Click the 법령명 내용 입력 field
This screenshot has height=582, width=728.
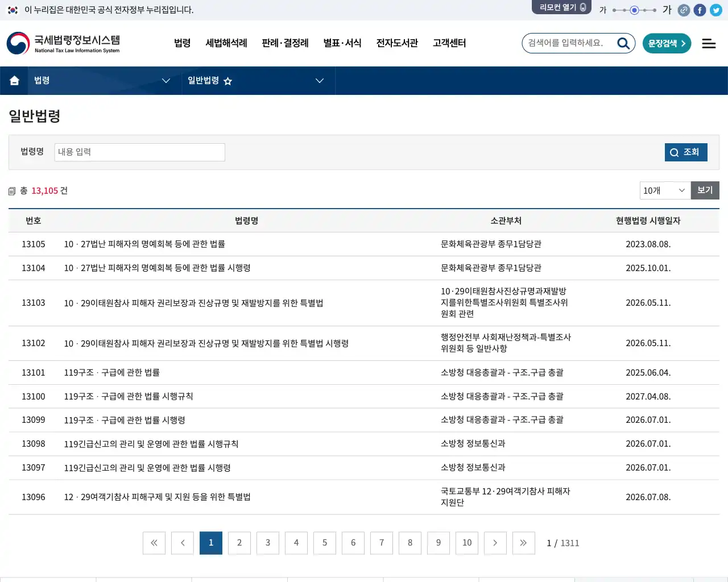coord(140,152)
